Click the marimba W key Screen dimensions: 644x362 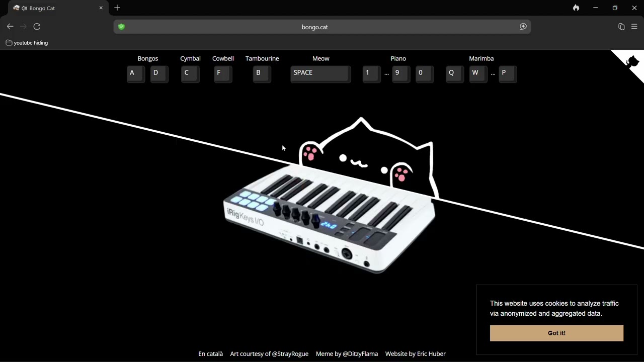(478, 73)
